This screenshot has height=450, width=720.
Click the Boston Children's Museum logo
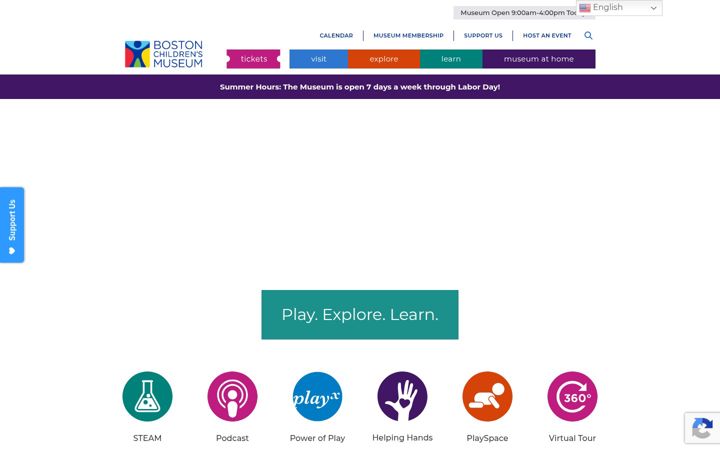pos(163,54)
